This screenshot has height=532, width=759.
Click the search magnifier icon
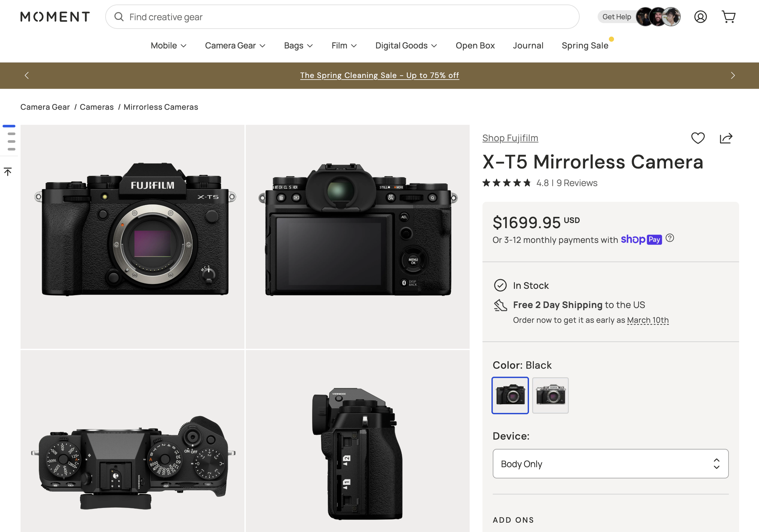(119, 17)
